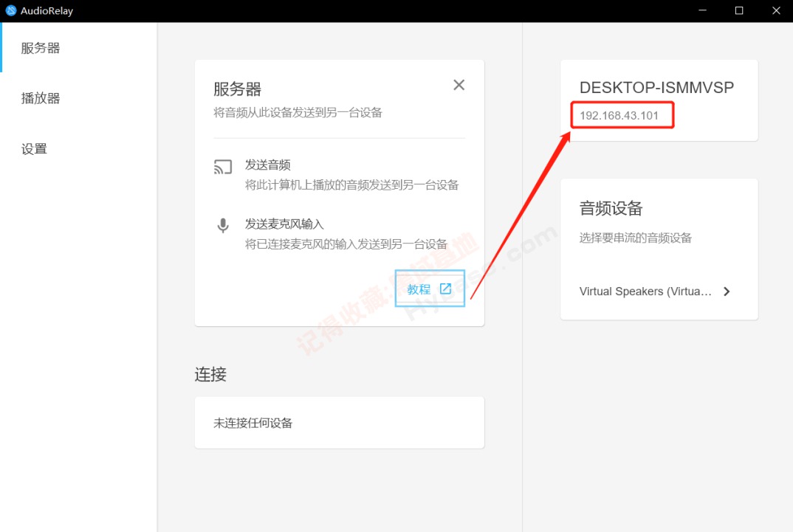The height and width of the screenshot is (532, 793).
Task: Dismiss the 服务器 info card
Action: click(459, 85)
